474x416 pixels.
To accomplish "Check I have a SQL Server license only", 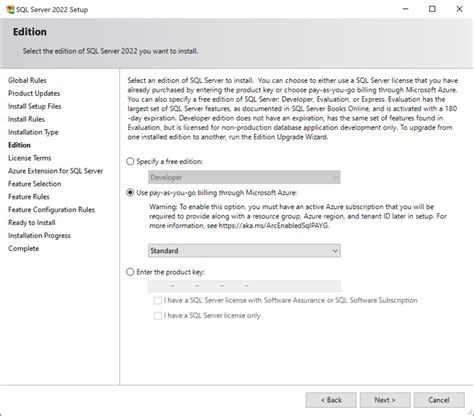I will tap(158, 316).
